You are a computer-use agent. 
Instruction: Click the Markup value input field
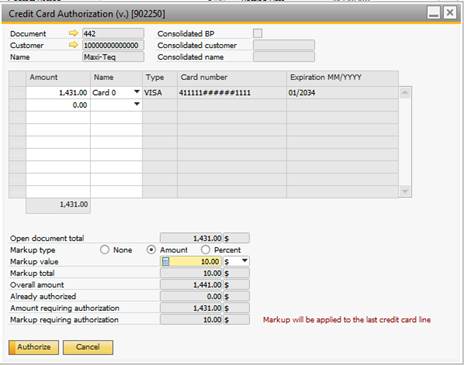pos(191,262)
